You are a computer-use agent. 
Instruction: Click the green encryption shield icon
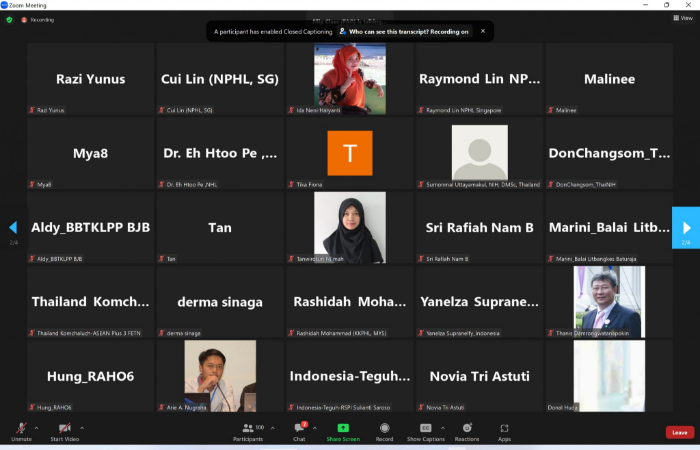[x=9, y=19]
